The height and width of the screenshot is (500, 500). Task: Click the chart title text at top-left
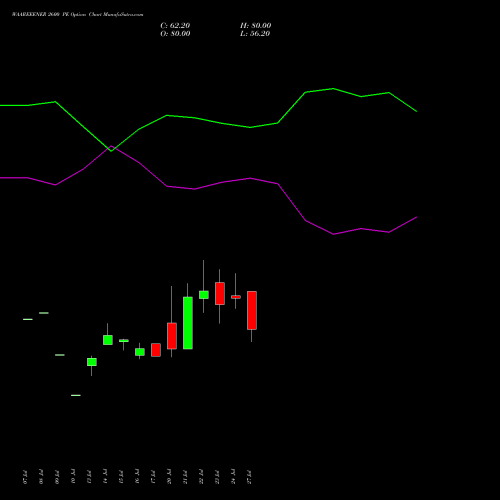tap(77, 15)
